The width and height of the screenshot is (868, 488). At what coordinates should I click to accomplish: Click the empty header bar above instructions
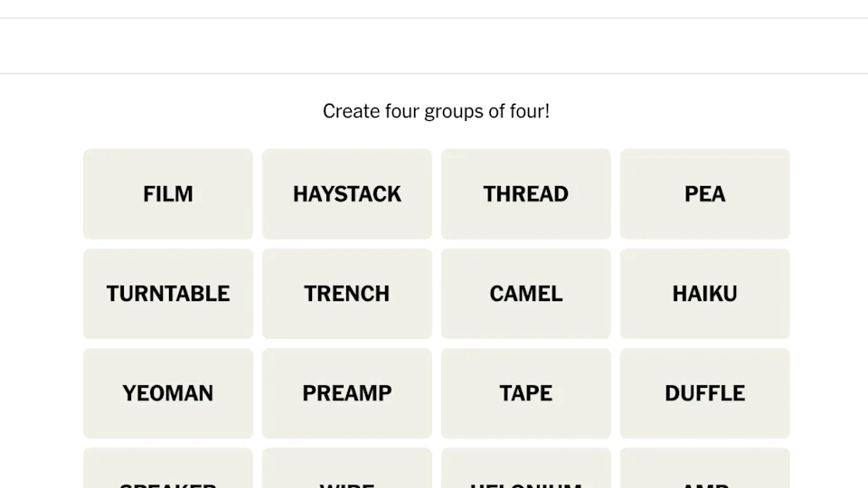coord(434,46)
